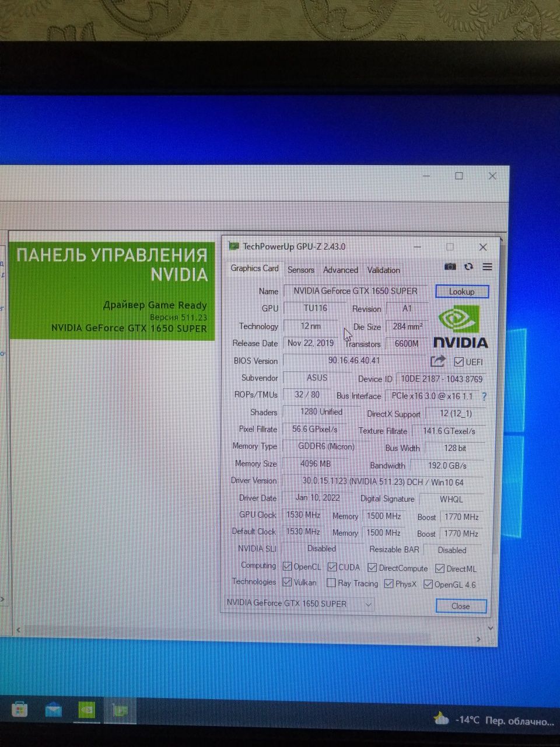Select the Graphics Card tab
560x747 pixels.
pos(254,268)
